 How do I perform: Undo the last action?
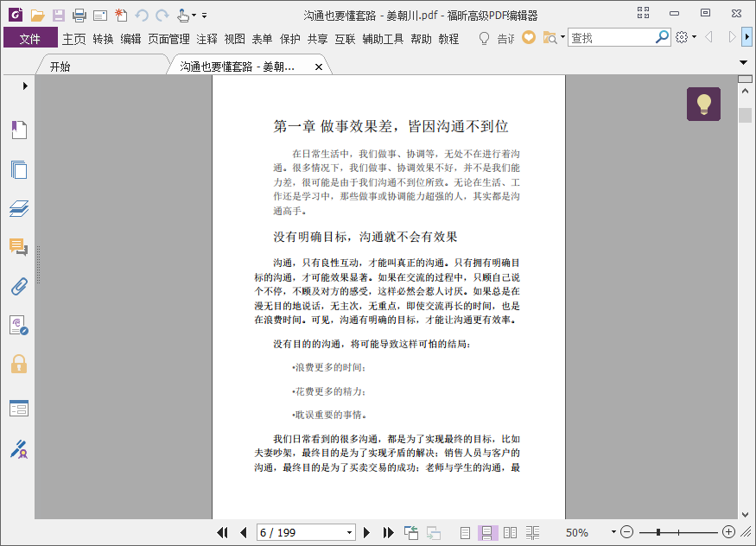coord(142,16)
